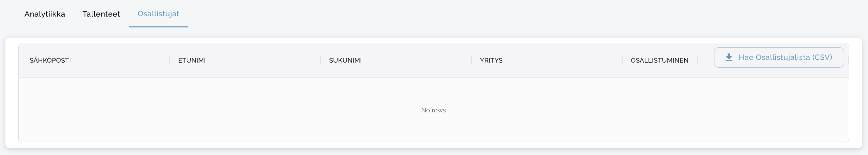
Task: Click separator between ETUNIMI and SUKUNIMI columns
Action: point(320,60)
